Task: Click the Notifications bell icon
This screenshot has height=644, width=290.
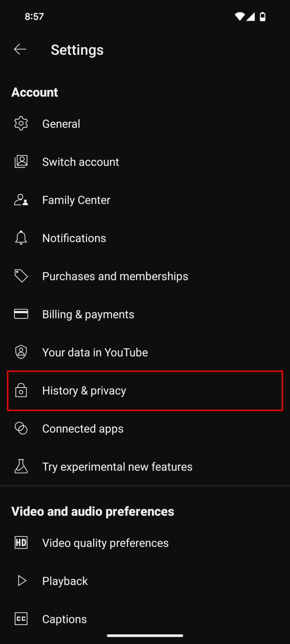Action: 21,238
